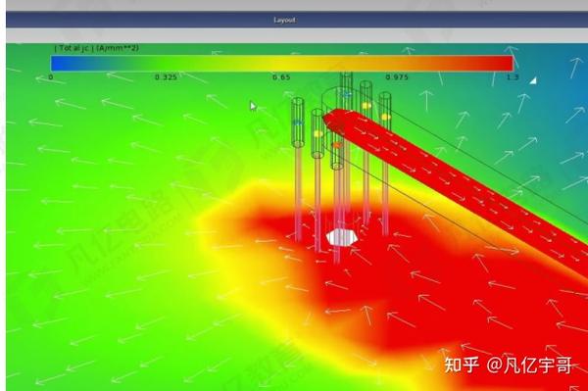Click the 0 minimum scale value

point(51,77)
